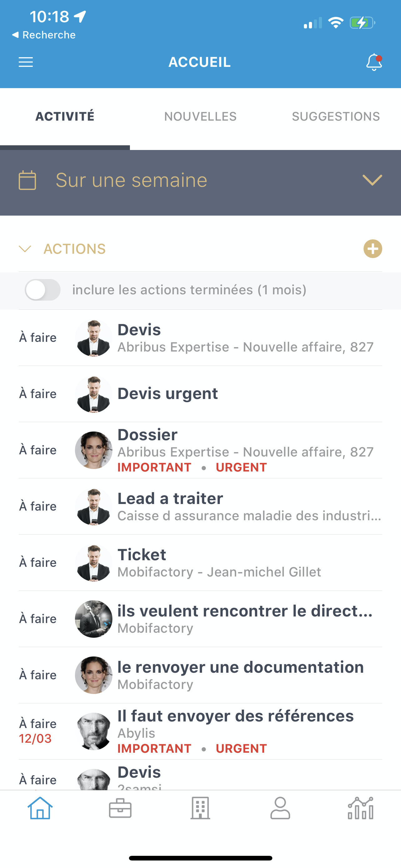Tap the avatar on the Dossier action
401x868 pixels.
coord(94,450)
